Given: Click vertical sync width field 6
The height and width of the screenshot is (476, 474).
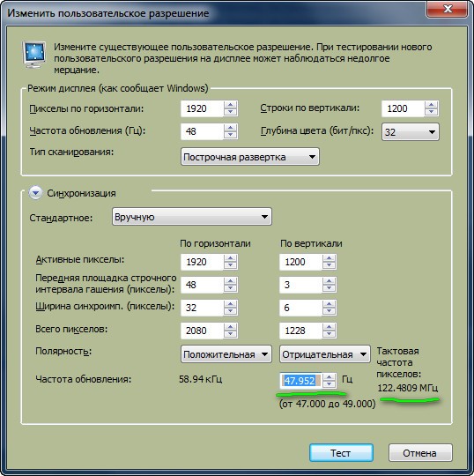Looking at the screenshot, I should pyautogui.click(x=300, y=308).
